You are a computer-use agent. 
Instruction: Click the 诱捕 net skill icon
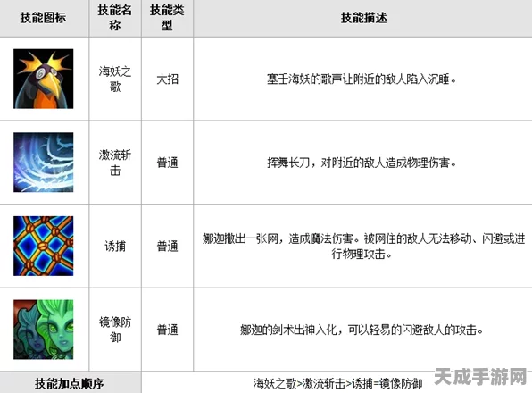[x=44, y=246]
